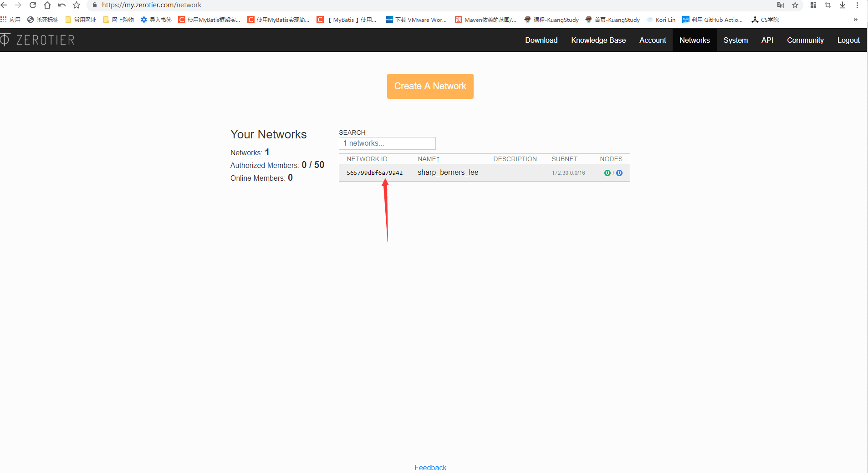Bookmark this page with the address bar star
This screenshot has width=868, height=473.
click(x=795, y=5)
